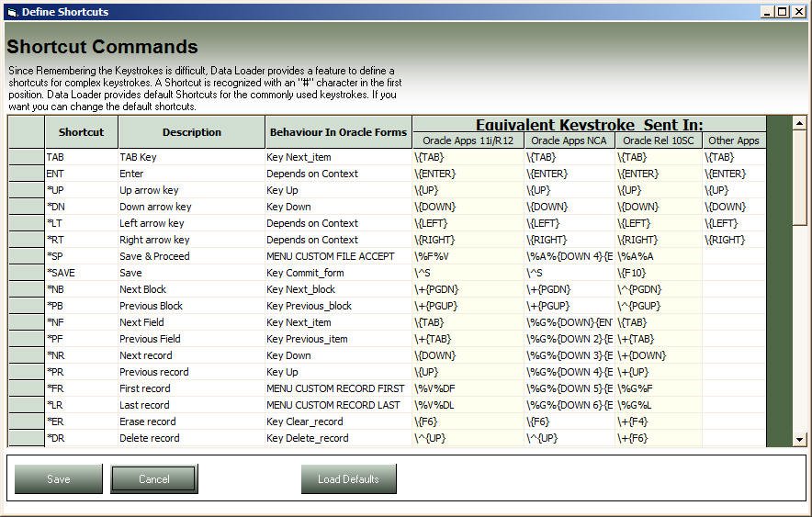Viewport: 812px width, 517px height.
Task: Select the *RT shortcut cell
Action: click(x=82, y=240)
